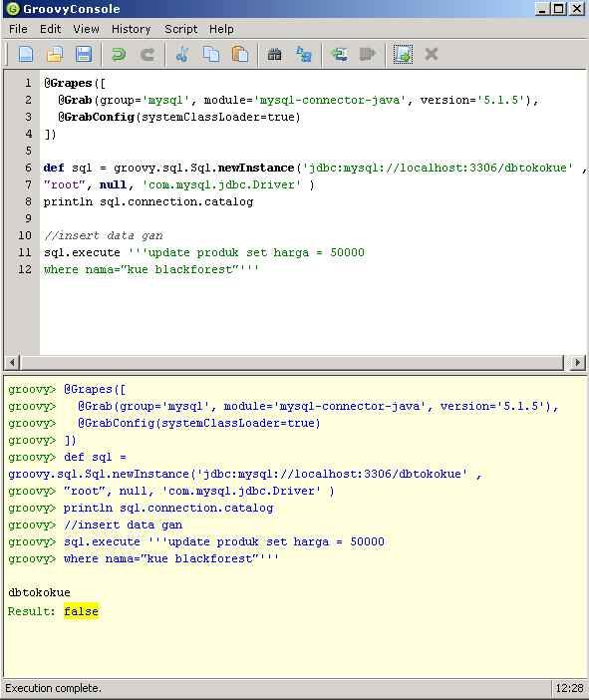Open the History menu
589x700 pixels.
click(x=132, y=29)
